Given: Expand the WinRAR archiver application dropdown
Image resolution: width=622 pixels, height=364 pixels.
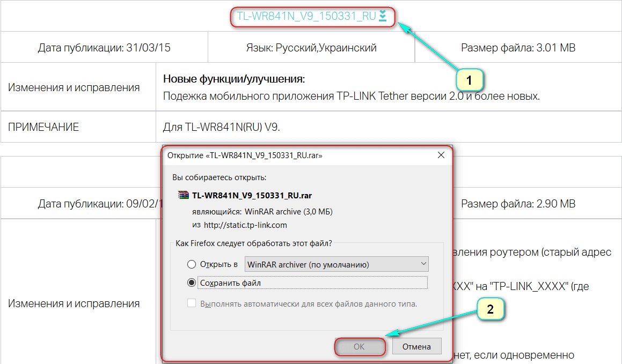Looking at the screenshot, I should tap(336, 264).
